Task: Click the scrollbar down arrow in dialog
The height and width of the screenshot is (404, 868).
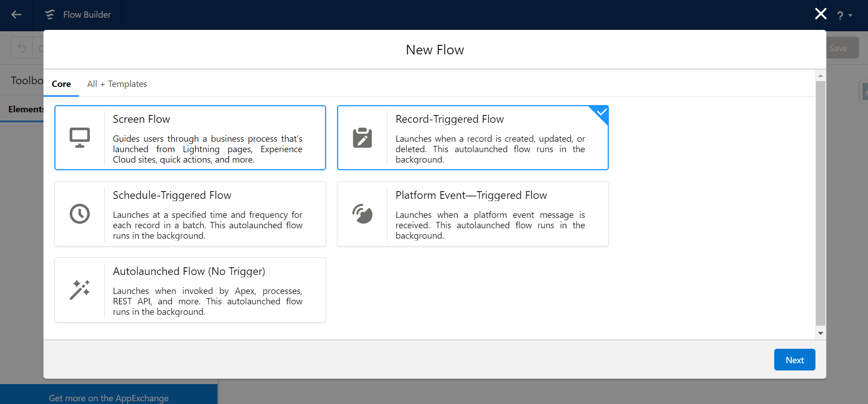Action: (820, 333)
